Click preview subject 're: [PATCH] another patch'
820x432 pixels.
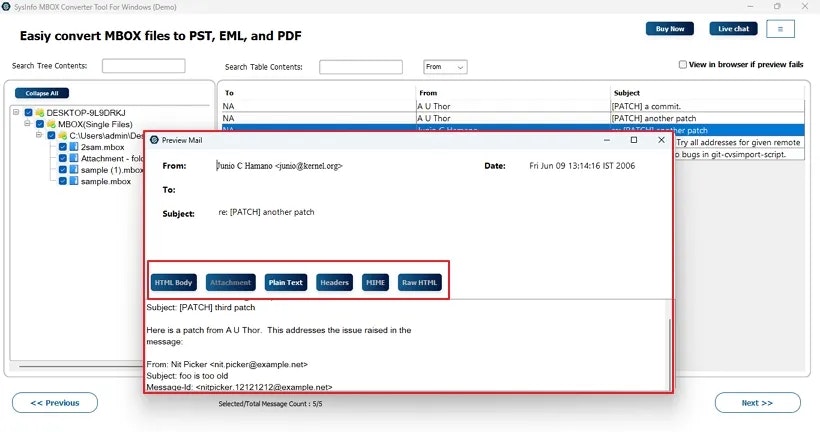tap(266, 212)
